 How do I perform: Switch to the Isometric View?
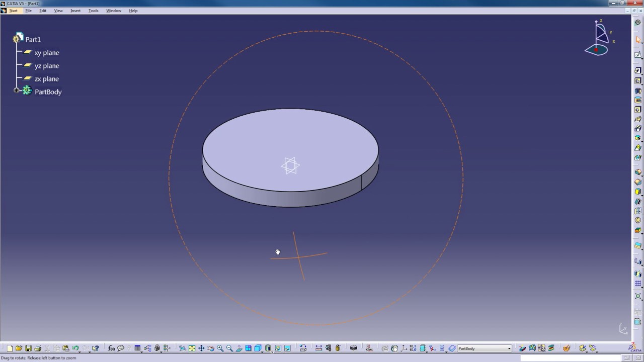click(x=258, y=348)
